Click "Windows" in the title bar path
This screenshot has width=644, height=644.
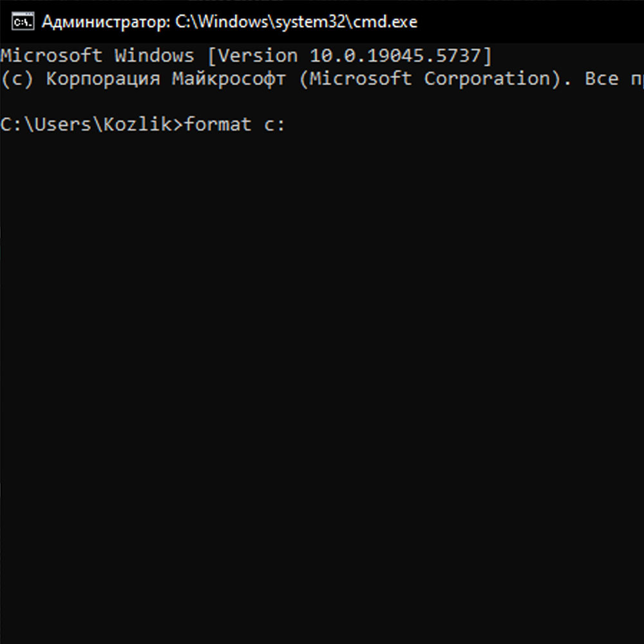coord(236,21)
